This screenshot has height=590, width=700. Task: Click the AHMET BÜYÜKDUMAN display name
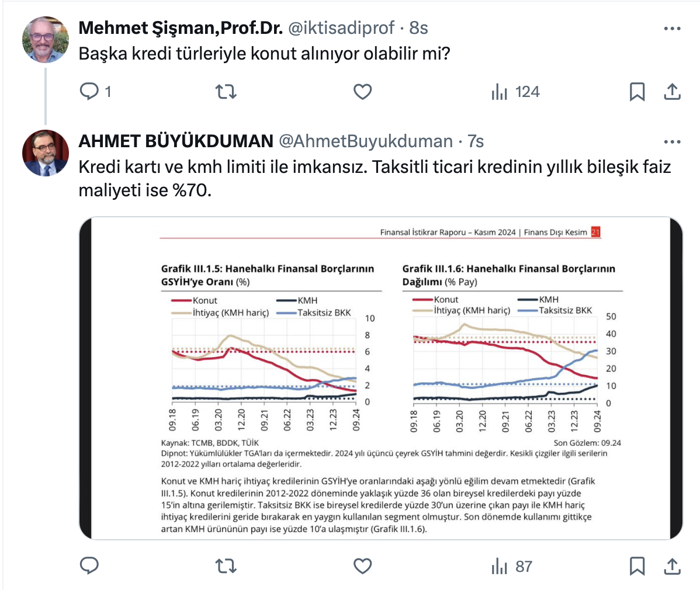pyautogui.click(x=176, y=141)
